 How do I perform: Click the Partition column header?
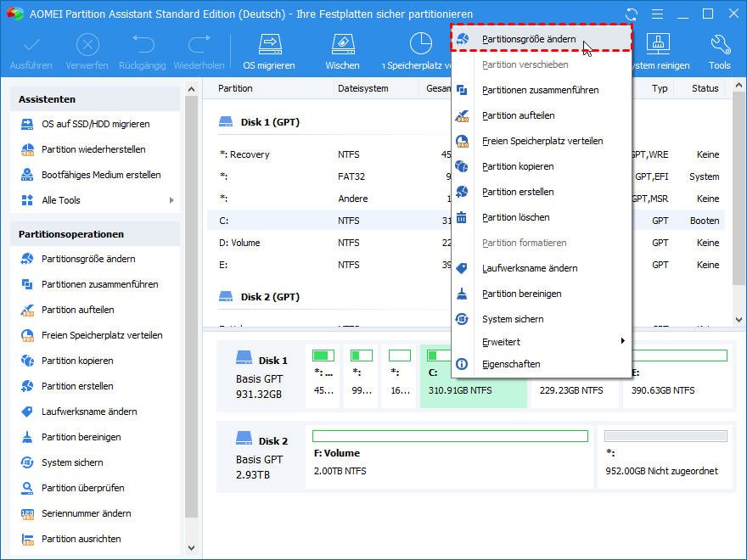coord(235,88)
